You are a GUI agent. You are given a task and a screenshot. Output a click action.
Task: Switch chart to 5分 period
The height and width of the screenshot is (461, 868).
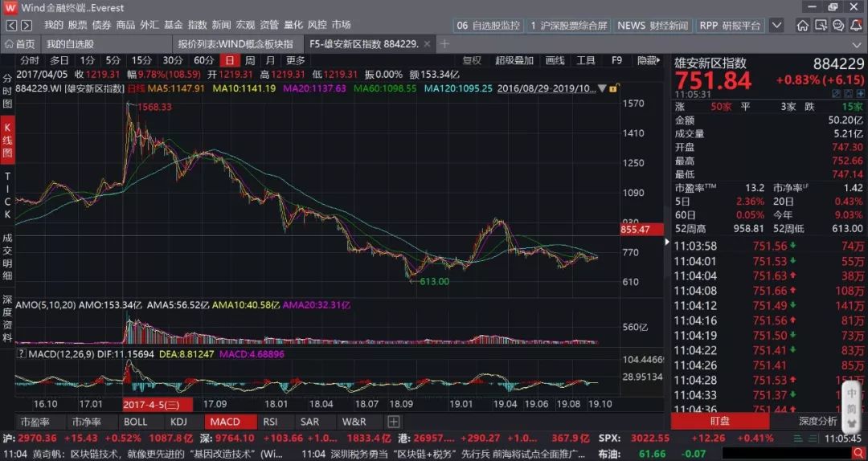(x=113, y=60)
